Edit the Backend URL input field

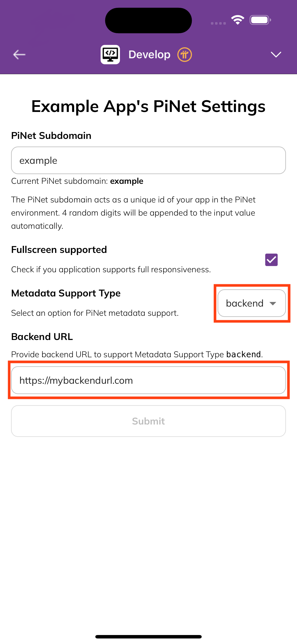148,380
